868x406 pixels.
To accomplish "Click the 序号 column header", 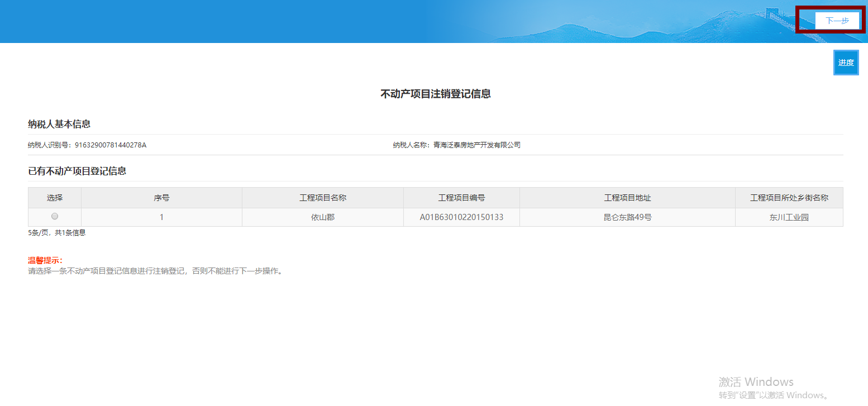I will 162,198.
